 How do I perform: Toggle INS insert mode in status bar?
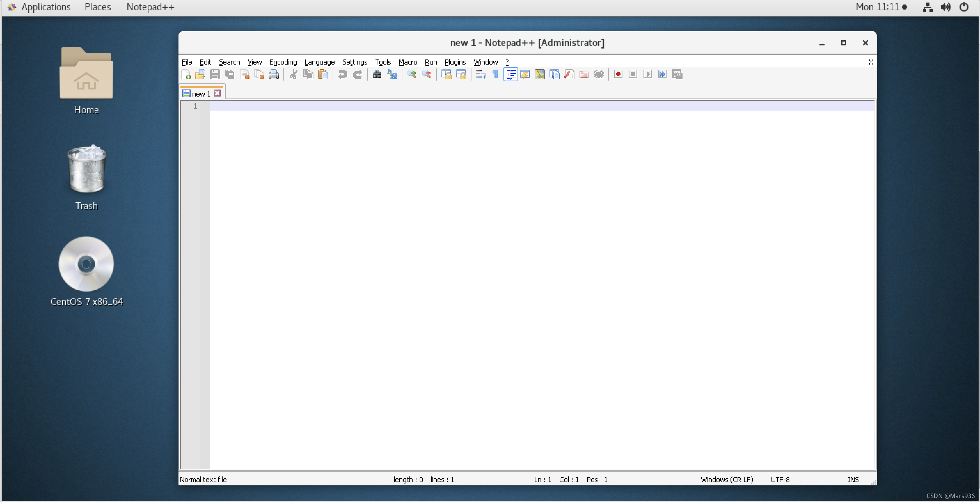[853, 480]
